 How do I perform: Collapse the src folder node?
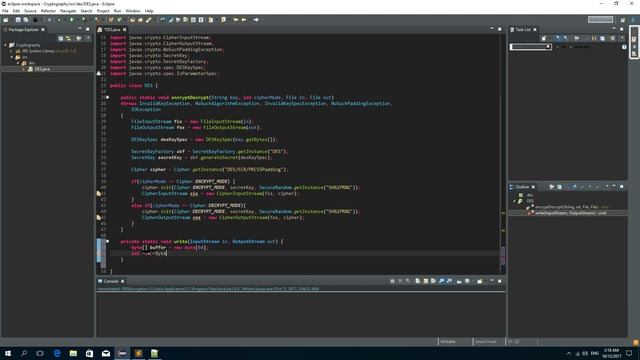[x=11, y=57]
